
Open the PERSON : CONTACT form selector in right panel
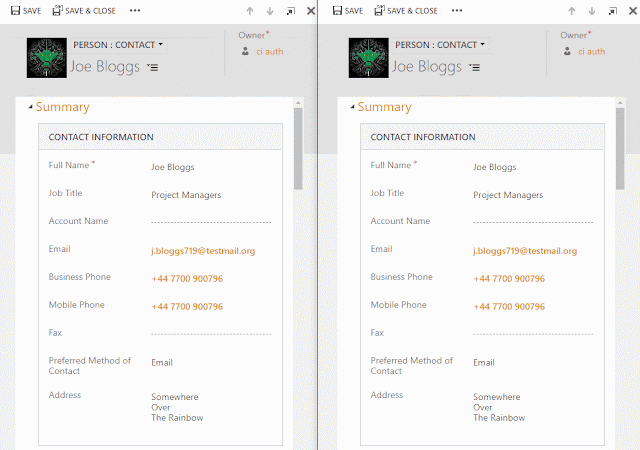pos(439,45)
